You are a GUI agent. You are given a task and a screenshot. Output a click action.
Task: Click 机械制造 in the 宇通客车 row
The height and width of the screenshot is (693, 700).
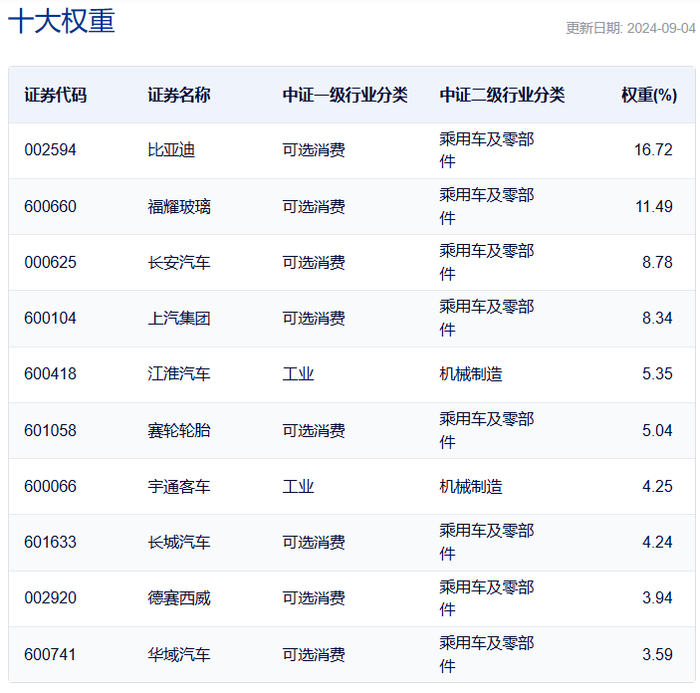point(471,487)
